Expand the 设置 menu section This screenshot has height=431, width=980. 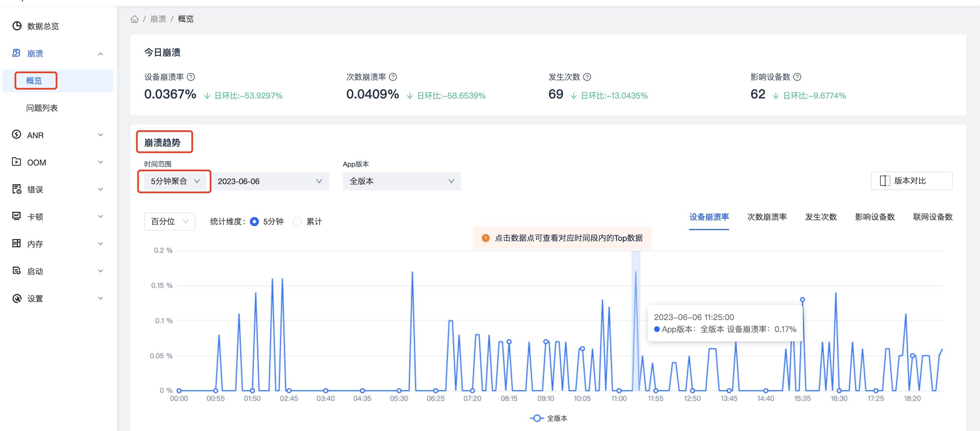click(x=100, y=298)
